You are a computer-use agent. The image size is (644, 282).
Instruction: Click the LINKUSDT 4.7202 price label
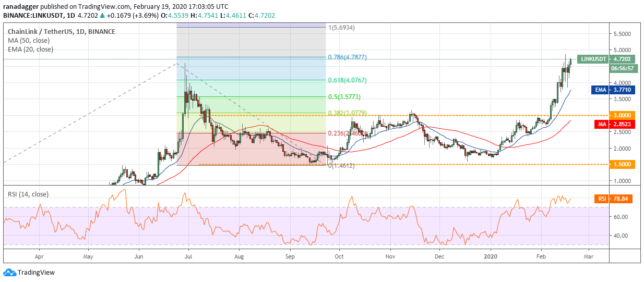tap(606, 59)
